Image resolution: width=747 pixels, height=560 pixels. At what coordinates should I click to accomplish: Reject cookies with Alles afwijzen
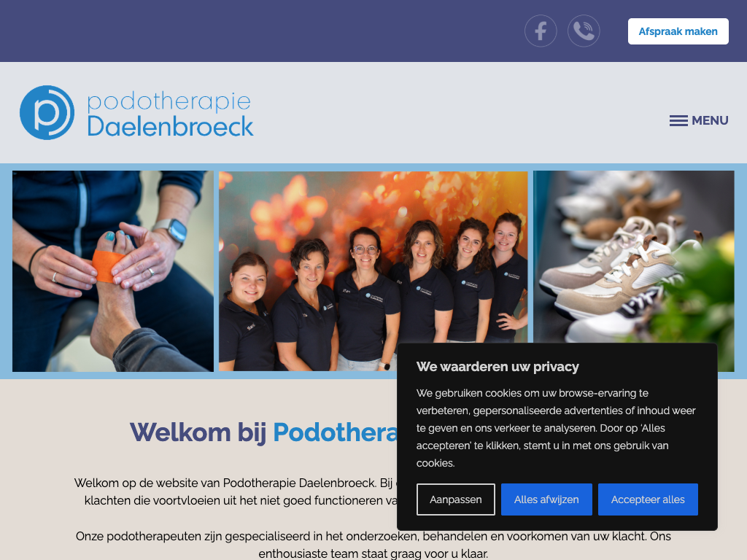[x=546, y=499]
